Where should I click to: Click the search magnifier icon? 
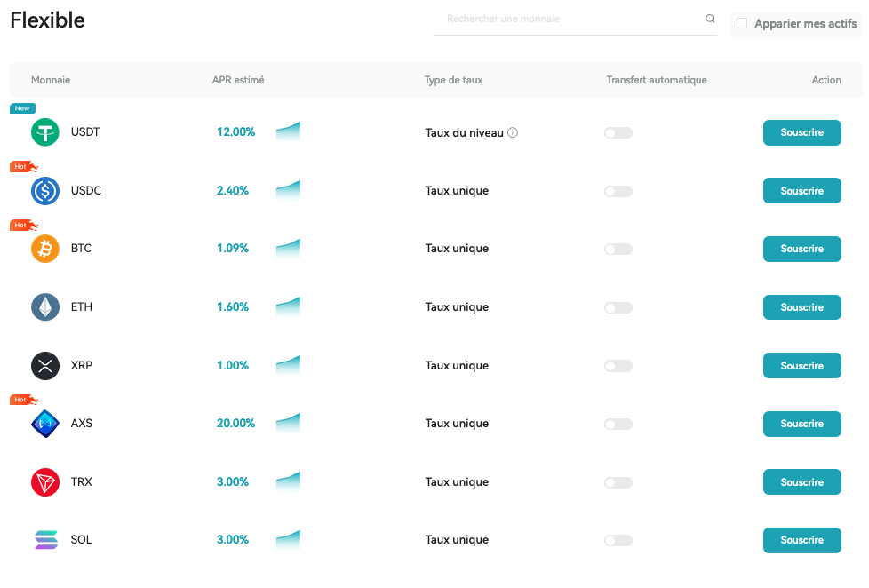710,19
